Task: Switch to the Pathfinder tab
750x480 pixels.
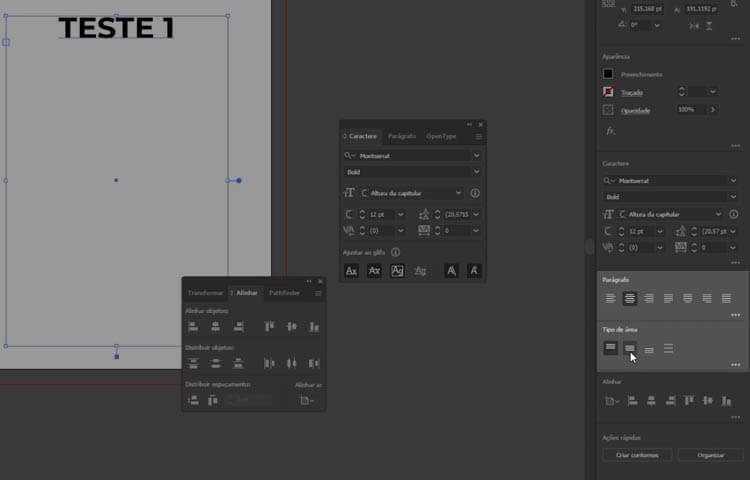Action: point(284,293)
